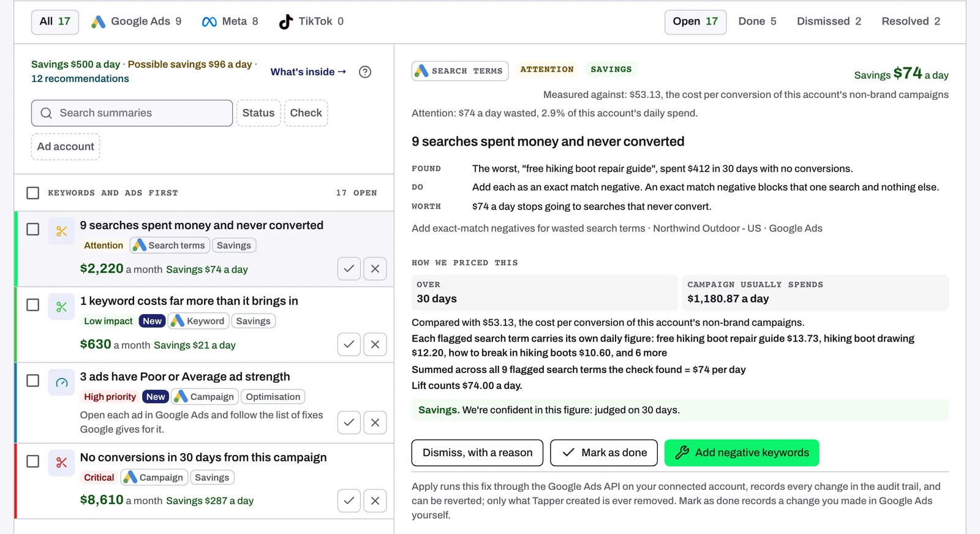Click Mark as done button

pos(604,453)
